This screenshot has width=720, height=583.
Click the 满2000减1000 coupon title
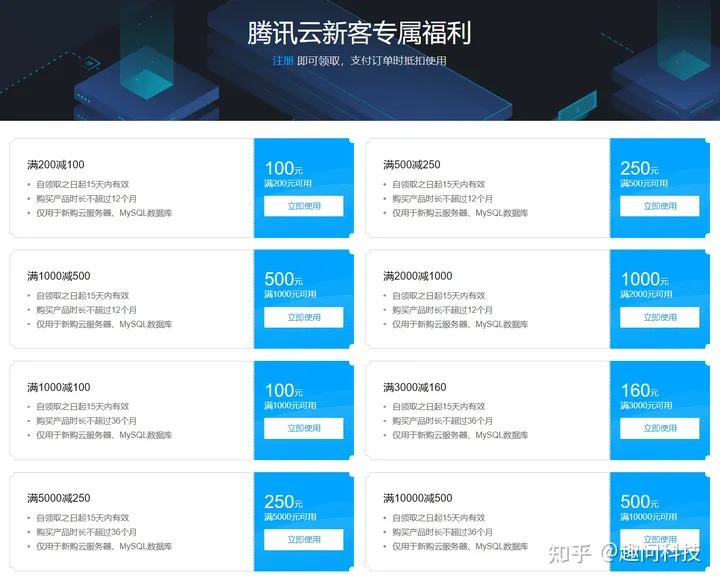[417, 276]
